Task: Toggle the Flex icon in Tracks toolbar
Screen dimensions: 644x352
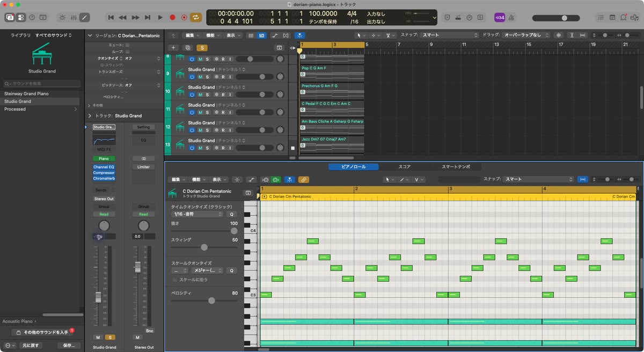Action: coord(286,35)
